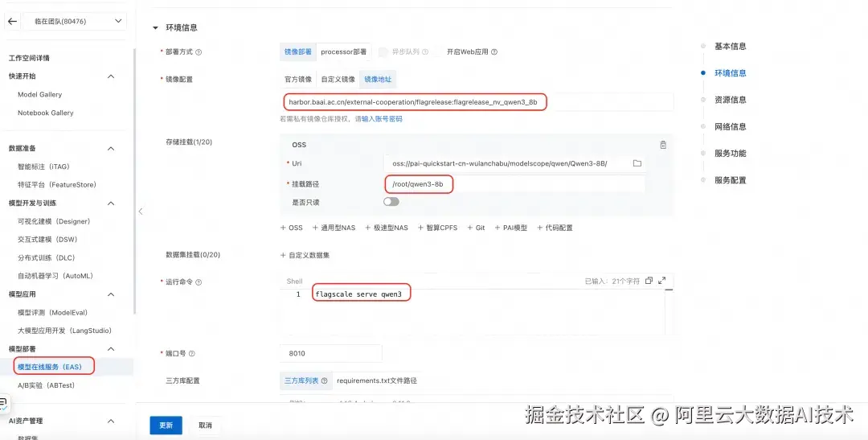
Task: Click the 挂载路径 input field
Action: pyautogui.click(x=514, y=184)
